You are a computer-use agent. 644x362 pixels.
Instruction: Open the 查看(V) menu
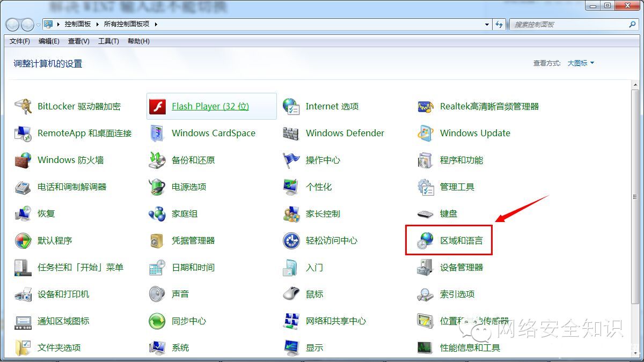[x=78, y=41]
